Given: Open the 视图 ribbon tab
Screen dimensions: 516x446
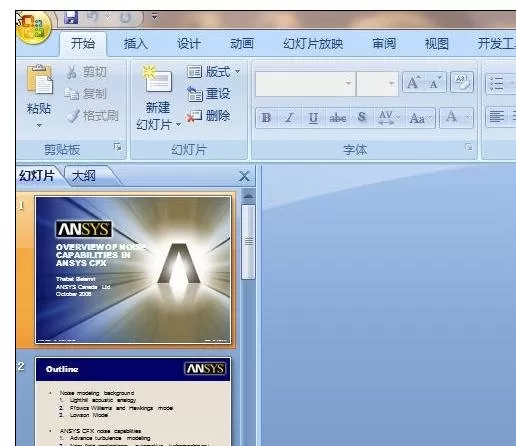Looking at the screenshot, I should [437, 44].
